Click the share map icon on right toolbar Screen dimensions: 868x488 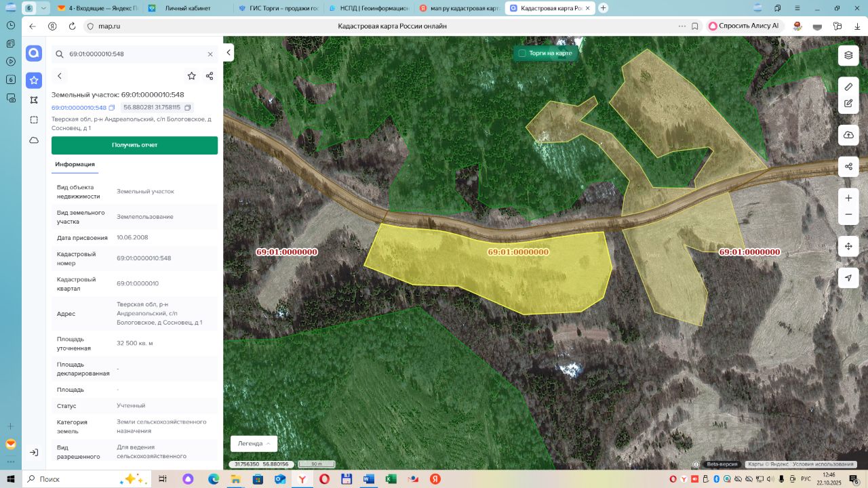point(848,166)
